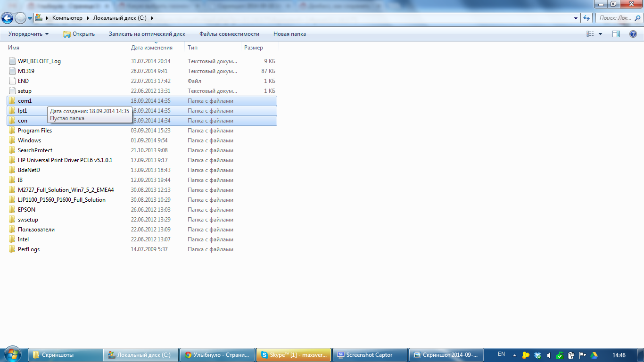The height and width of the screenshot is (362, 644).
Task: Select the com1 folder icon
Action: [12, 101]
